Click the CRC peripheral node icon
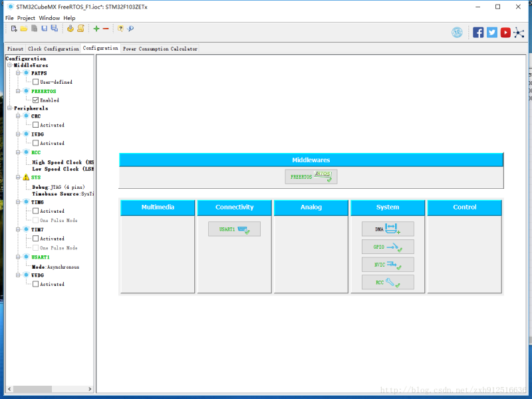Viewport: 532px width, 399px height. 26,116
